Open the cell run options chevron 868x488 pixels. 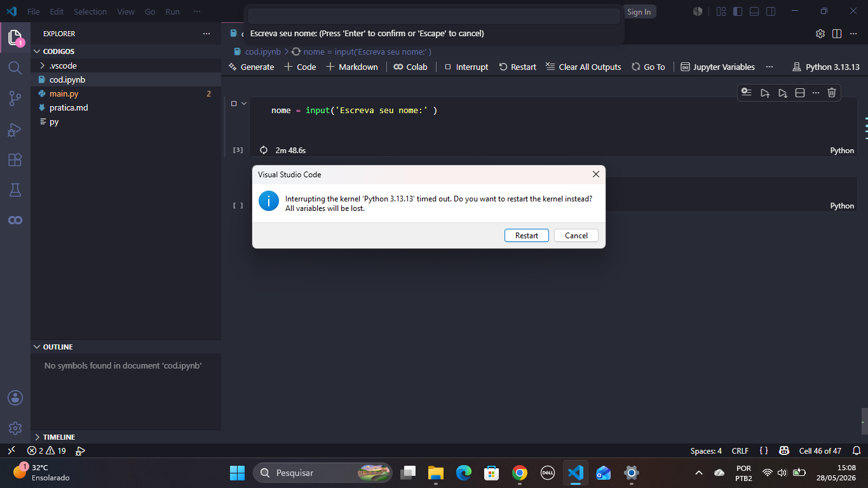pyautogui.click(x=244, y=104)
